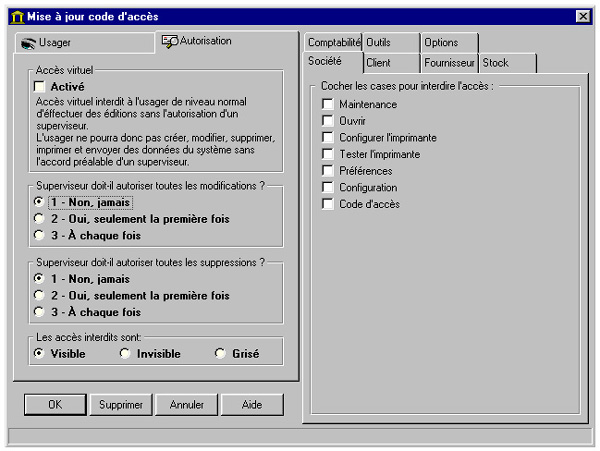Choose '3 - À chaque fois' for suppressions

[x=39, y=312]
